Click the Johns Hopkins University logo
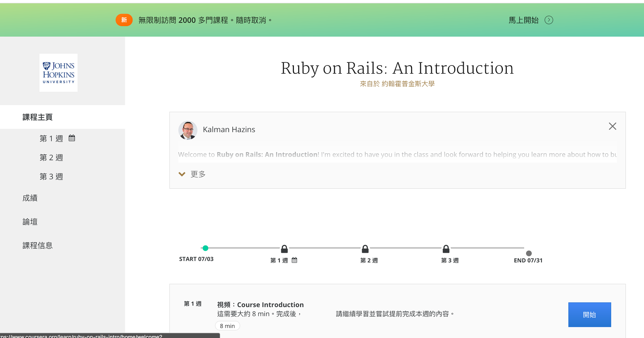Image resolution: width=644 pixels, height=338 pixels. (58, 73)
